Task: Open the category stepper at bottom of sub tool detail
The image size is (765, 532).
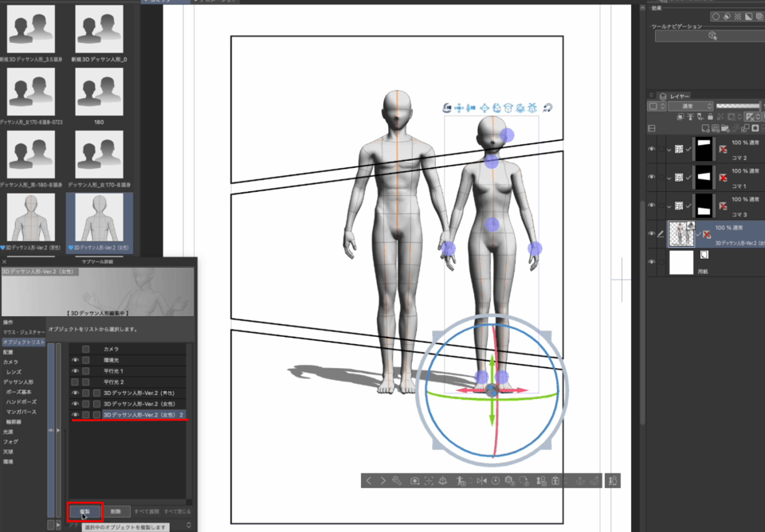Action: click(x=189, y=525)
